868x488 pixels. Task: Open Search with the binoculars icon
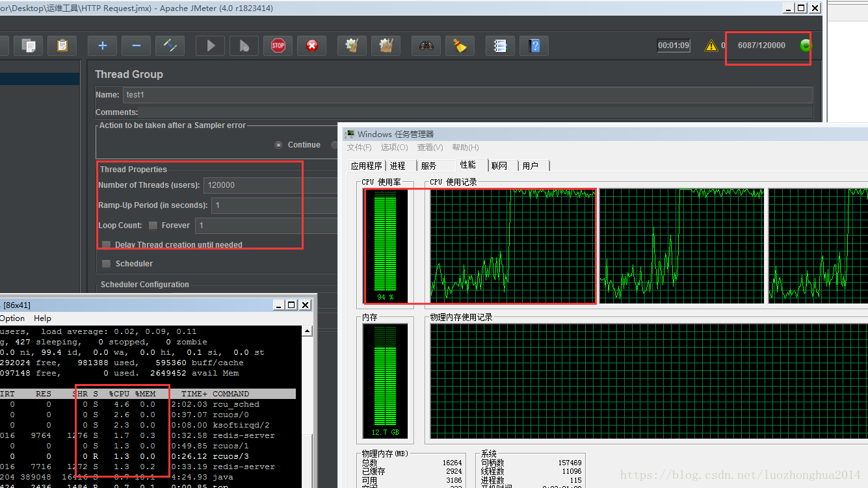coord(427,45)
